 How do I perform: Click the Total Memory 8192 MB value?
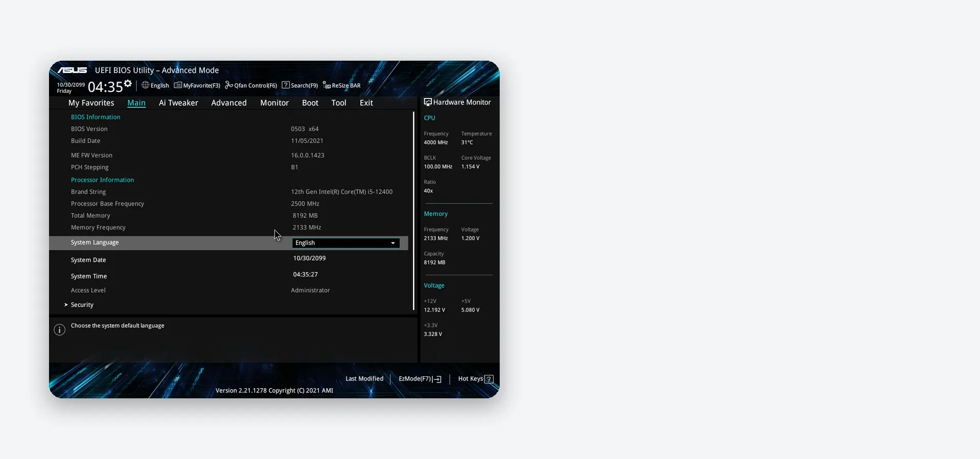click(x=305, y=216)
